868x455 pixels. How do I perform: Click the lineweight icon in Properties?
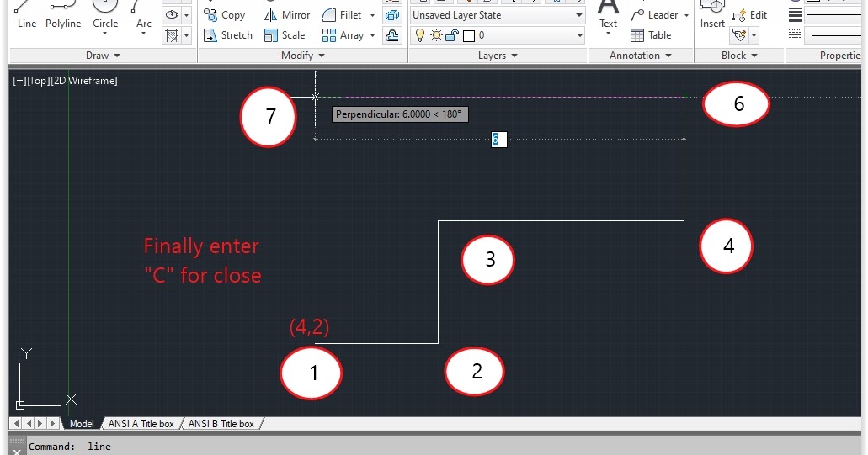(796, 15)
